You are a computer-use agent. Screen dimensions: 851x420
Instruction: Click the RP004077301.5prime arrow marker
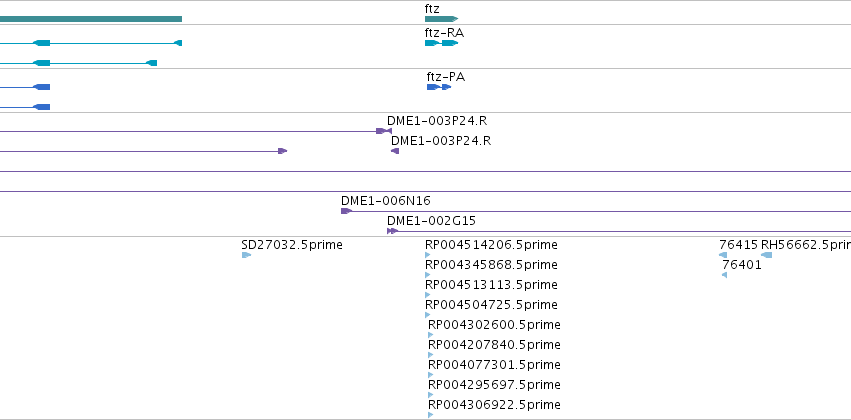tap(431, 375)
